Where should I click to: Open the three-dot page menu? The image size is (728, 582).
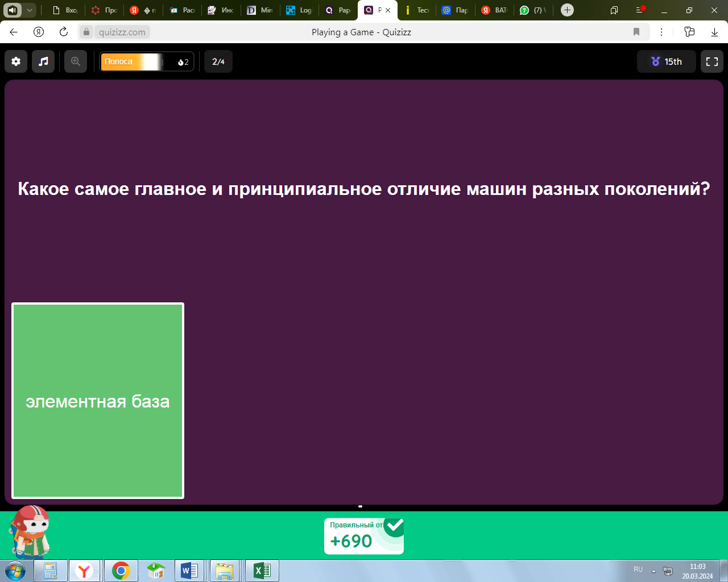click(661, 32)
